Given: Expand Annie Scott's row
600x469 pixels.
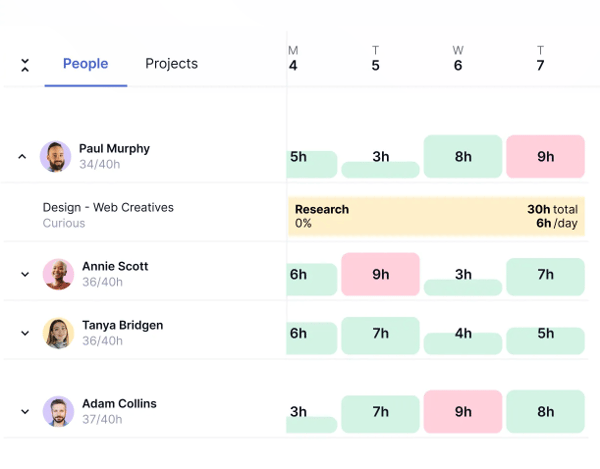Looking at the screenshot, I should pos(25,274).
